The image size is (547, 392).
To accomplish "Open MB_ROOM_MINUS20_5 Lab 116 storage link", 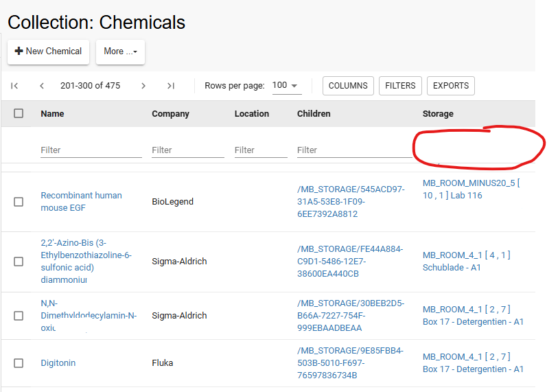I will pos(471,189).
